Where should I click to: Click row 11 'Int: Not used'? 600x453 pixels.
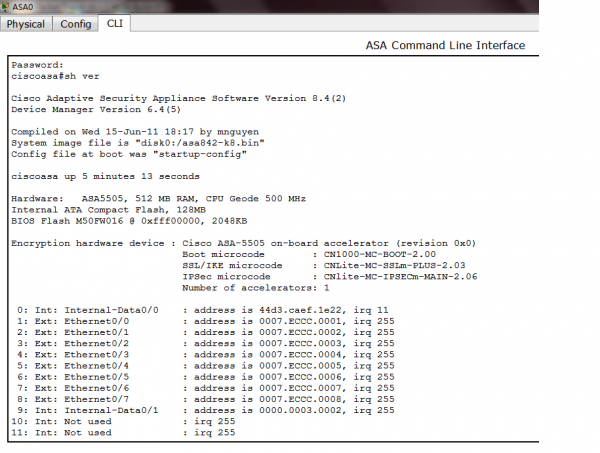123,433
